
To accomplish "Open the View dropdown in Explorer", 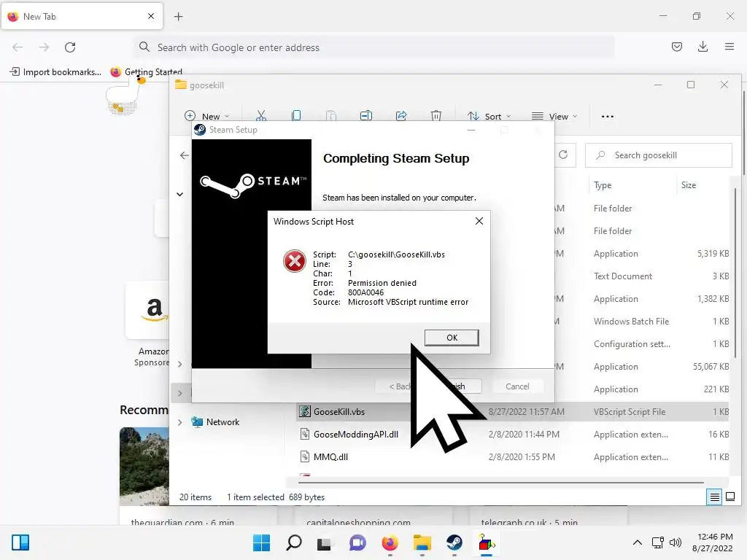I will tap(554, 116).
